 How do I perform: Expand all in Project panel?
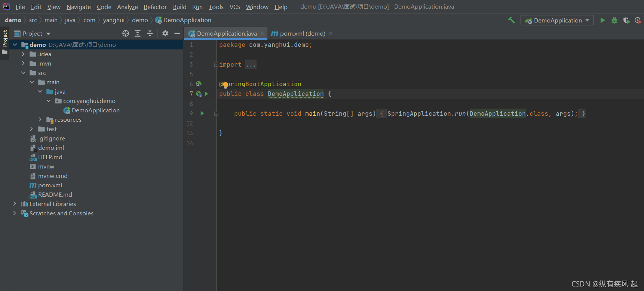(x=138, y=33)
